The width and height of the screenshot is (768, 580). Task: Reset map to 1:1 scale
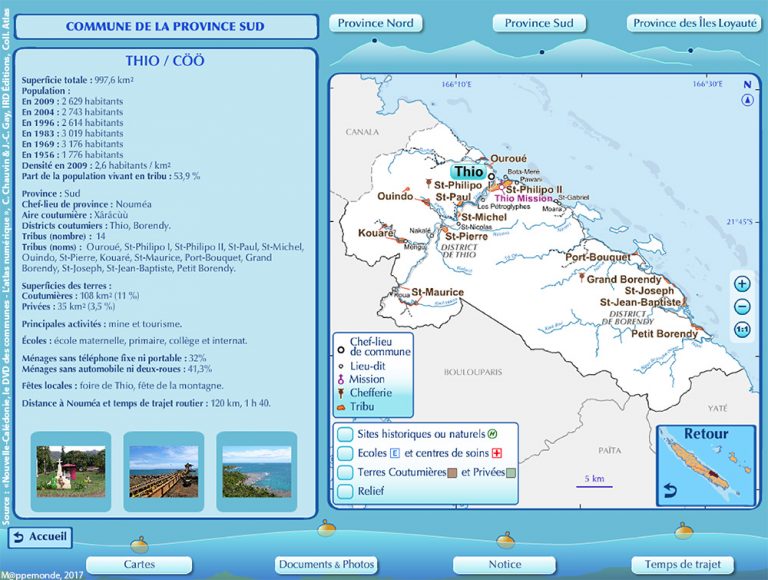point(741,330)
